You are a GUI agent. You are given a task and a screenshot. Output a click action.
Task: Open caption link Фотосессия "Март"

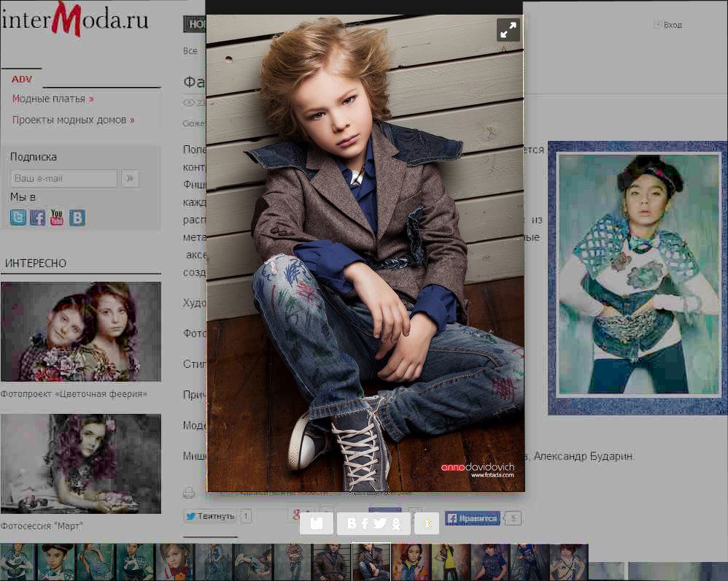[42, 526]
